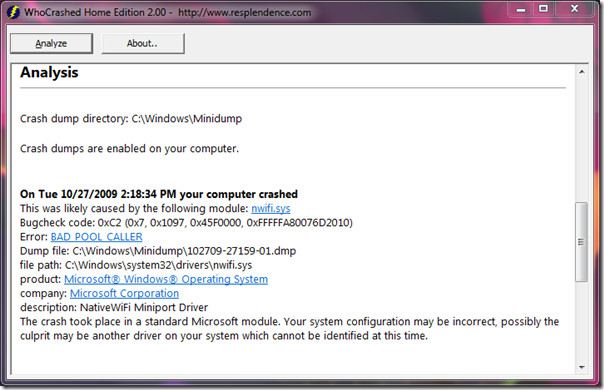
Task: Click the scrollbar up arrow
Action: click(x=582, y=72)
